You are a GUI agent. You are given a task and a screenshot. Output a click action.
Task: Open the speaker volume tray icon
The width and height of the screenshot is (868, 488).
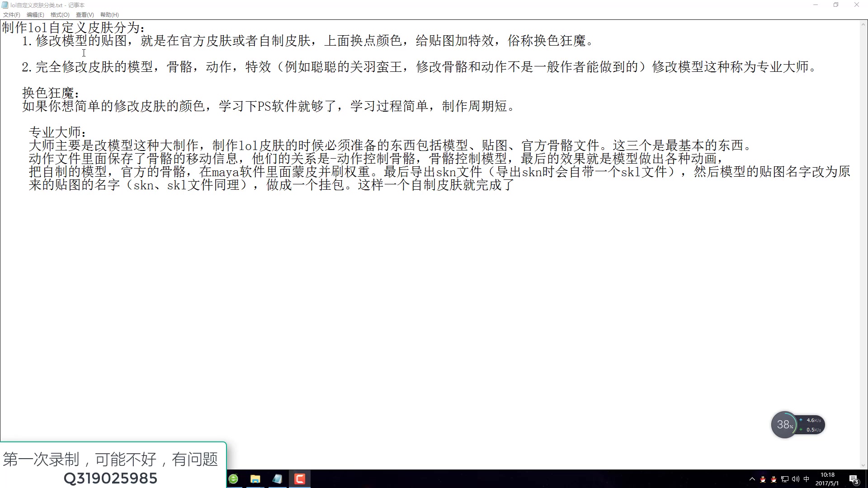[x=795, y=479]
